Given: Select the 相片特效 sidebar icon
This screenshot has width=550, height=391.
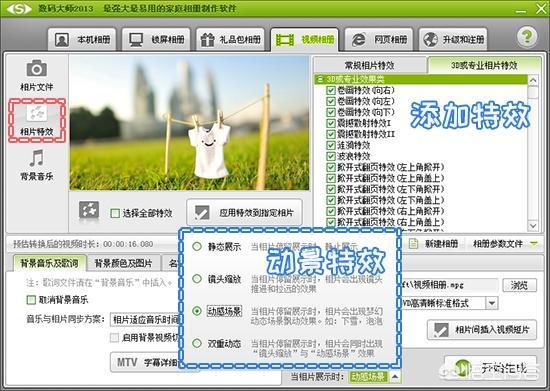Looking at the screenshot, I should [37, 113].
